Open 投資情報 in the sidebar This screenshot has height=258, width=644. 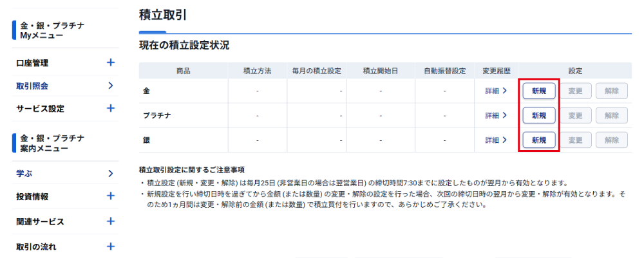click(x=32, y=197)
